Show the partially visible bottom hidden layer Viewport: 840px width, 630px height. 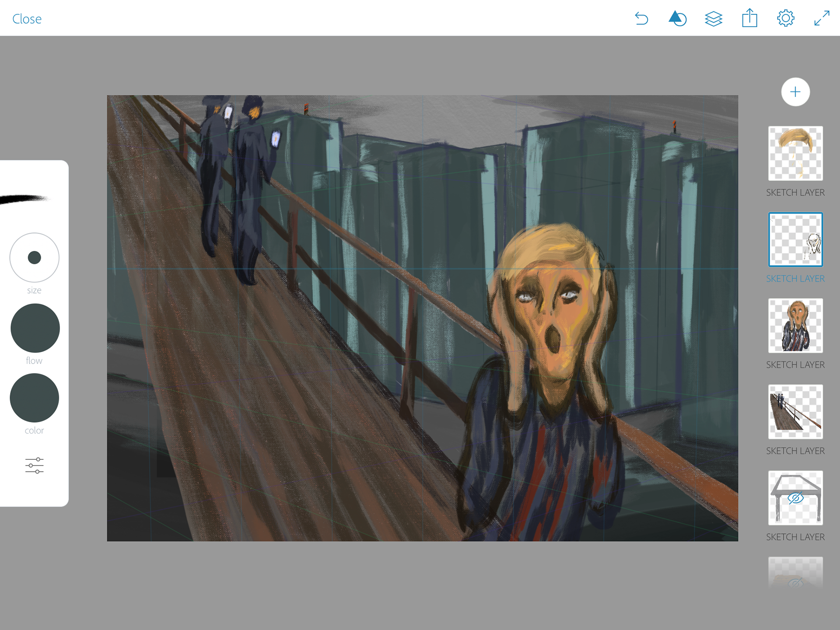[795, 573]
